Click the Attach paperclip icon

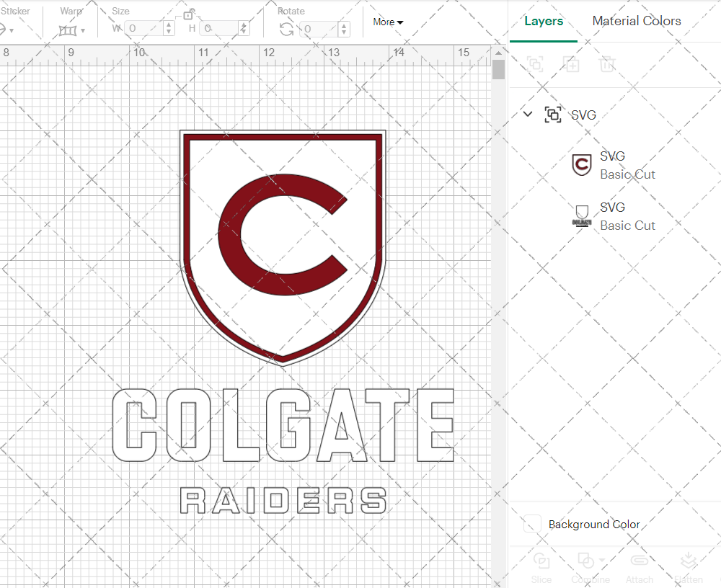click(x=639, y=561)
